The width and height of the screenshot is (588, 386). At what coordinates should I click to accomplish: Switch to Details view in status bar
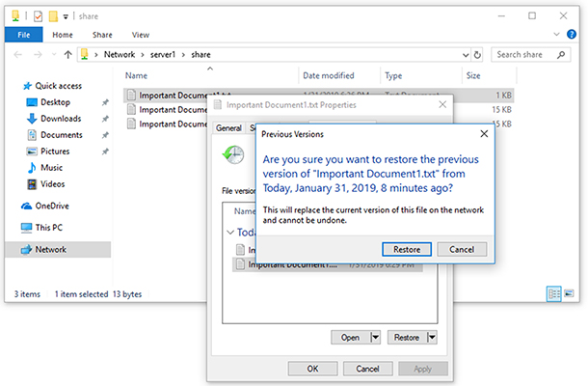pyautogui.click(x=554, y=293)
